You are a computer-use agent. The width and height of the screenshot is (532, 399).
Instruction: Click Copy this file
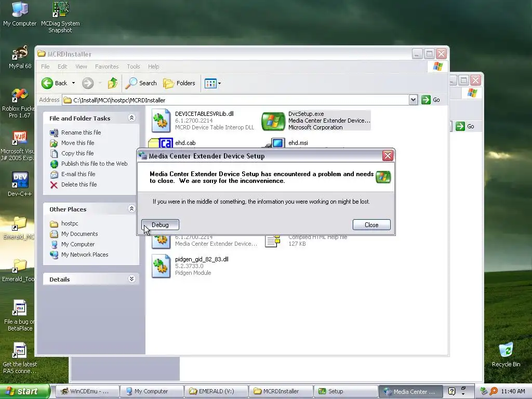click(x=77, y=153)
